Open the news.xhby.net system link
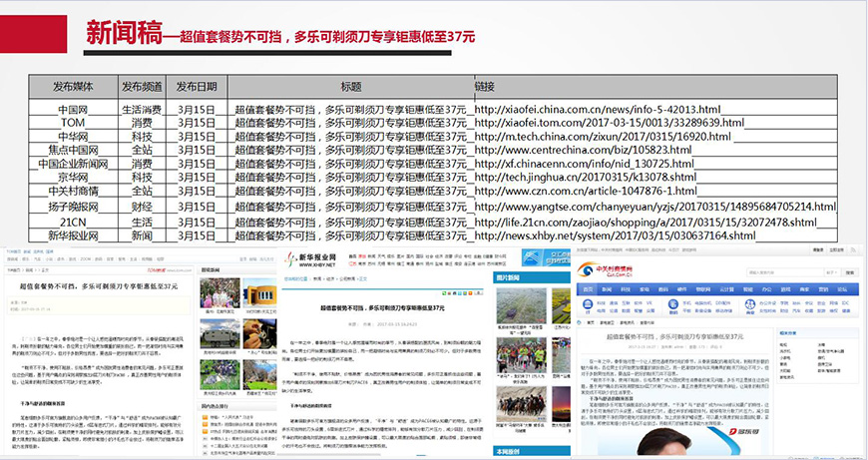Image resolution: width=868 pixels, height=460 pixels. point(615,236)
